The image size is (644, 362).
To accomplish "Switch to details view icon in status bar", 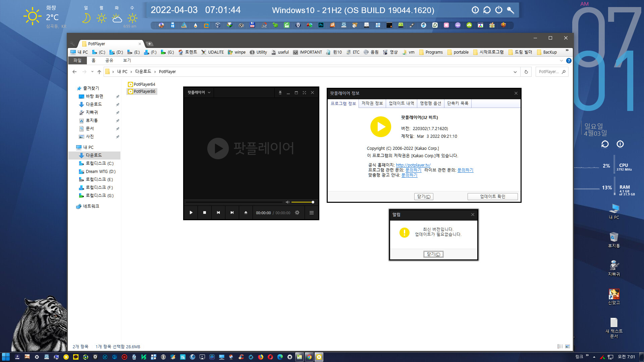I will tap(560, 347).
